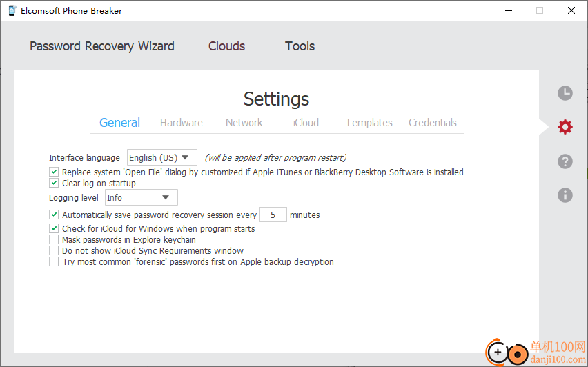Check 'Do not show iCloud Sync Requirements window'
This screenshot has width=588, height=367.
[x=54, y=250]
